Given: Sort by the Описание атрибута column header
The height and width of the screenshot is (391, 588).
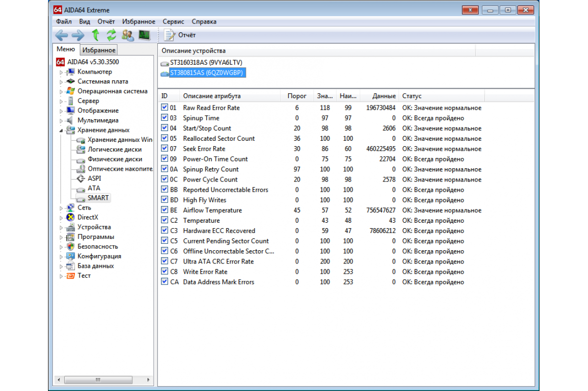Looking at the screenshot, I should pyautogui.click(x=230, y=96).
